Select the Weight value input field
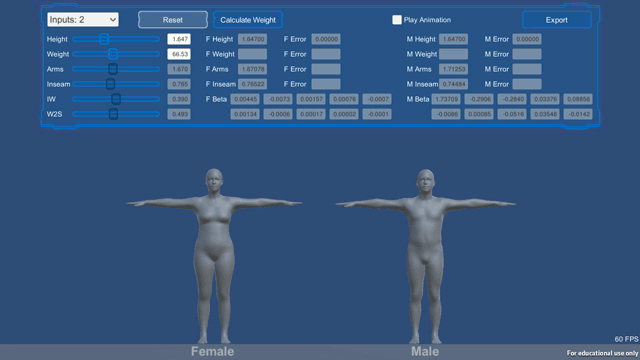 pos(179,54)
